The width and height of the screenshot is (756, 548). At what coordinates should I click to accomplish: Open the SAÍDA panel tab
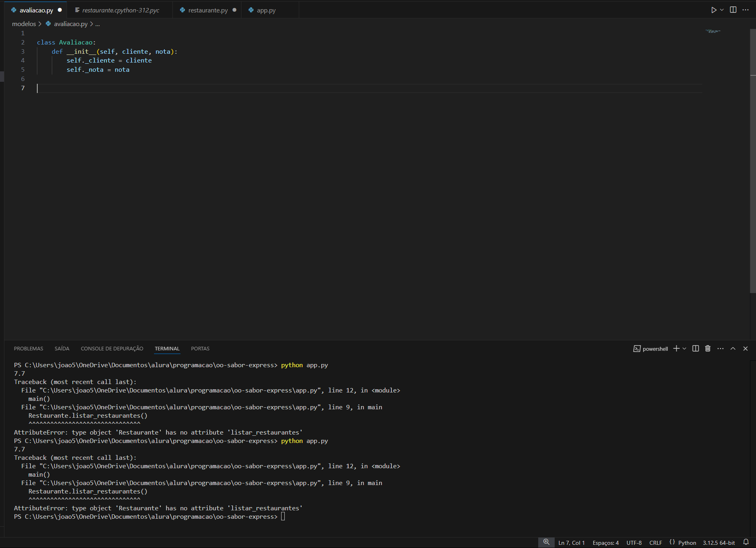[62, 349]
